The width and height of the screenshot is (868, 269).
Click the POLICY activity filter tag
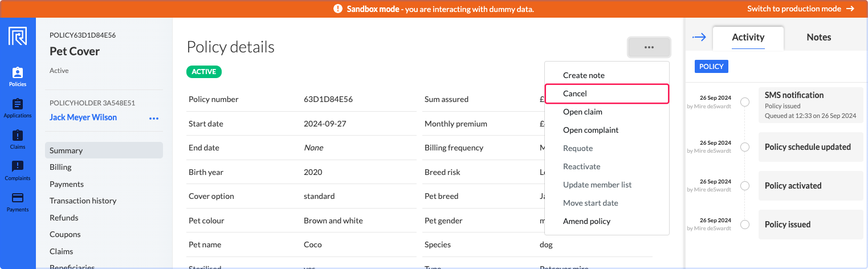coord(711,66)
